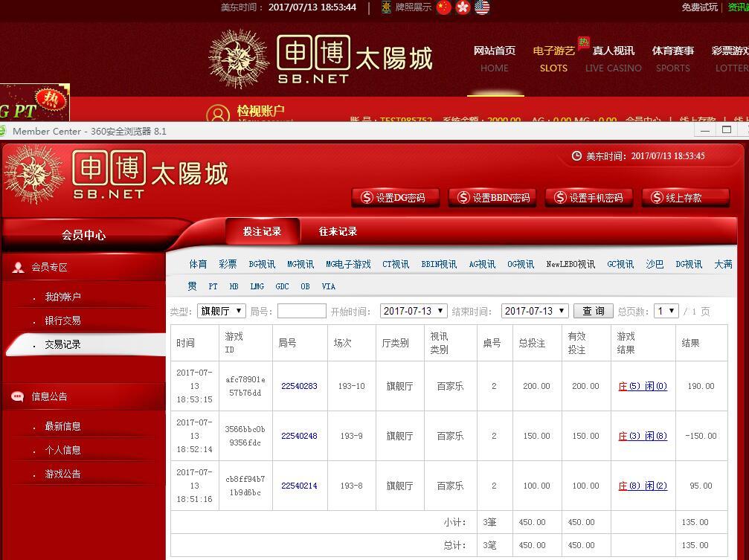Open 游戏公告 in sidebar
The height and width of the screenshot is (560, 749).
tap(62, 474)
